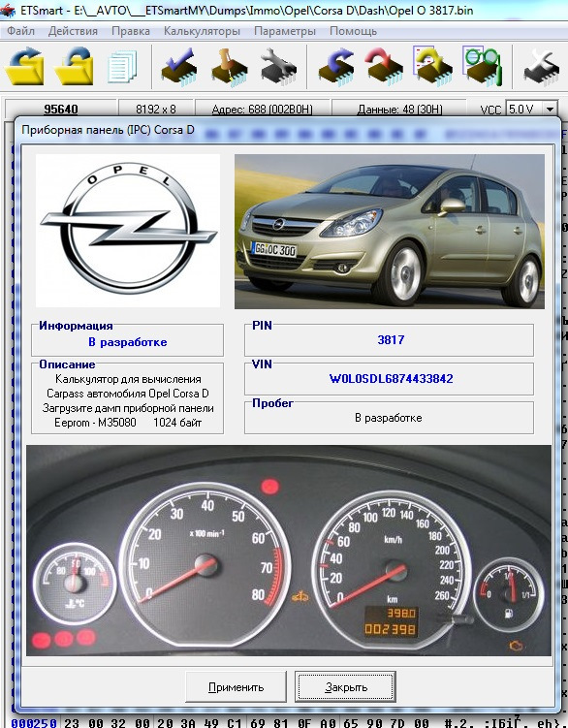The width and height of the screenshot is (568, 728).
Task: Click the Opel Corsa car photo
Action: [x=390, y=232]
